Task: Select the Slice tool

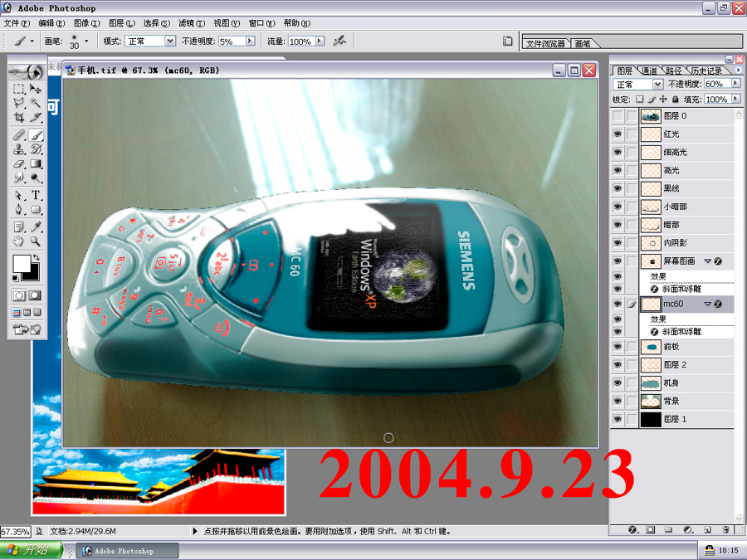Action: [x=35, y=117]
